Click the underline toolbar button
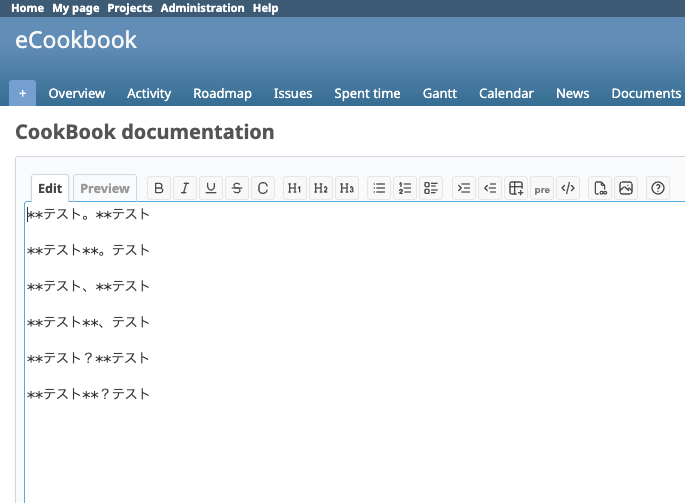 [211, 188]
